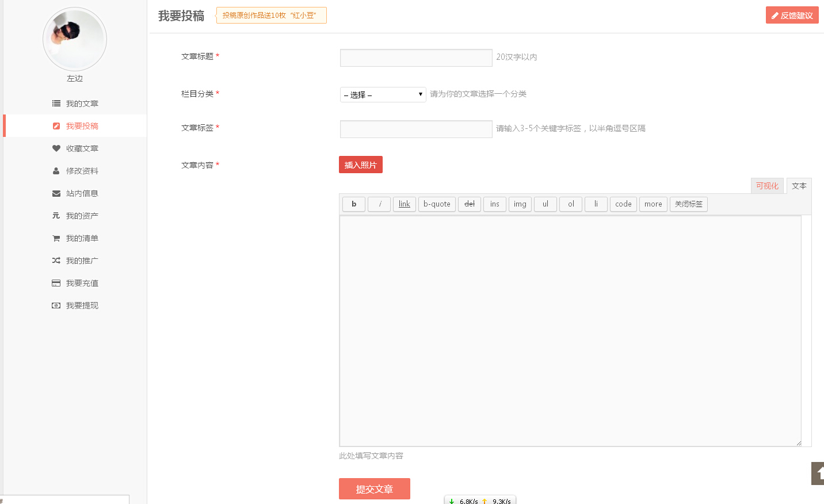This screenshot has height=504, width=824.
Task: Click the italic i toolbar button
Action: coord(379,204)
